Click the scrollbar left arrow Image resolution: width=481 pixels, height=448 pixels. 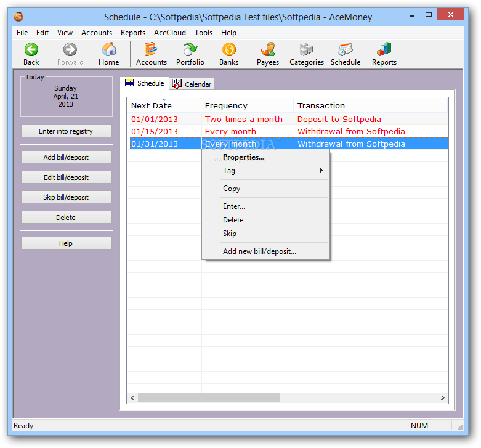[132, 397]
